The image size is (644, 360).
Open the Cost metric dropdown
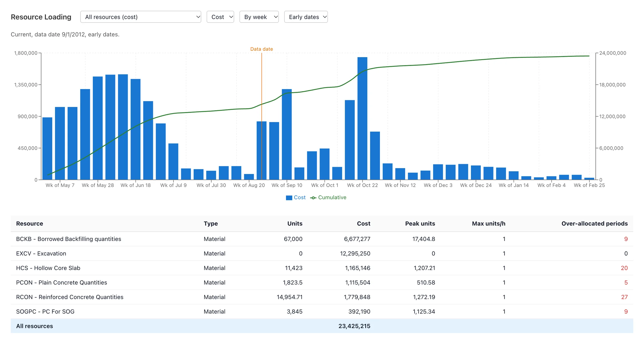click(220, 17)
